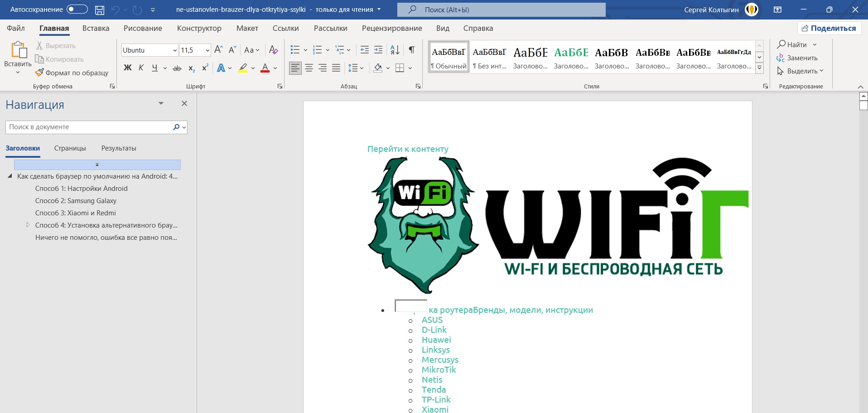Switch to the Страницы navigation tab

click(x=70, y=148)
